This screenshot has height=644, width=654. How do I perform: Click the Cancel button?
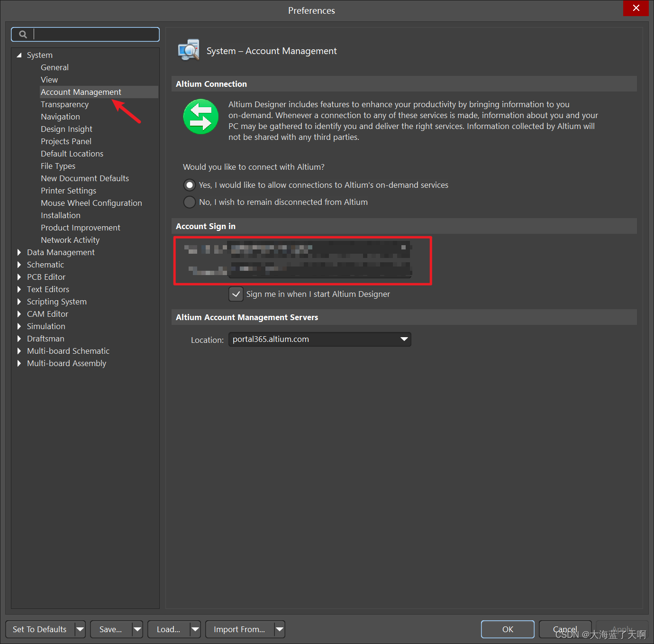coord(565,629)
